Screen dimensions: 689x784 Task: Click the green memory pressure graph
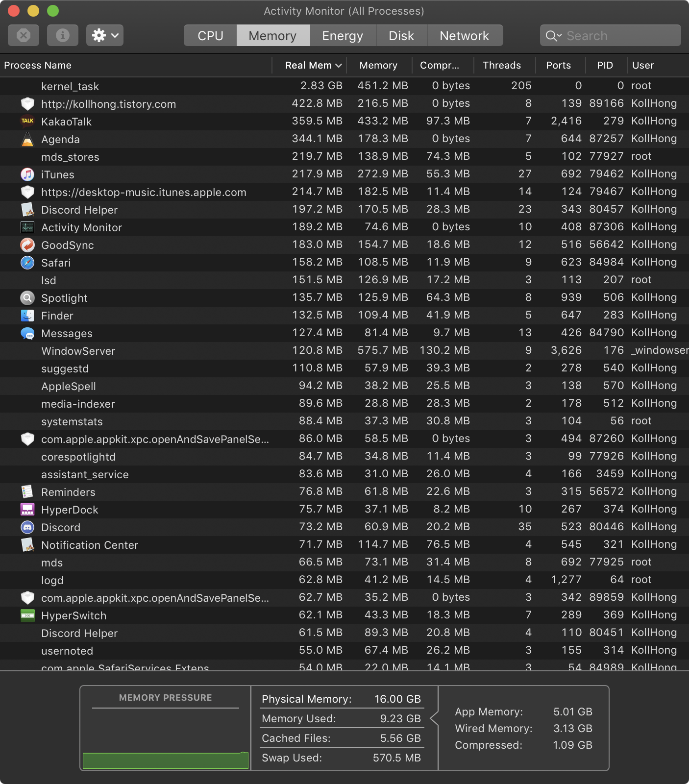(x=165, y=760)
